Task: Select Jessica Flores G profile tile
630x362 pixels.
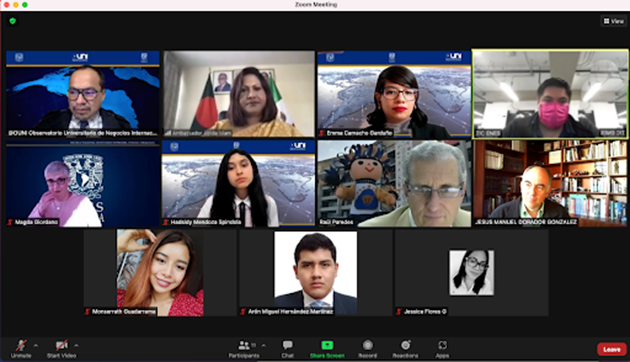Action: (x=472, y=273)
